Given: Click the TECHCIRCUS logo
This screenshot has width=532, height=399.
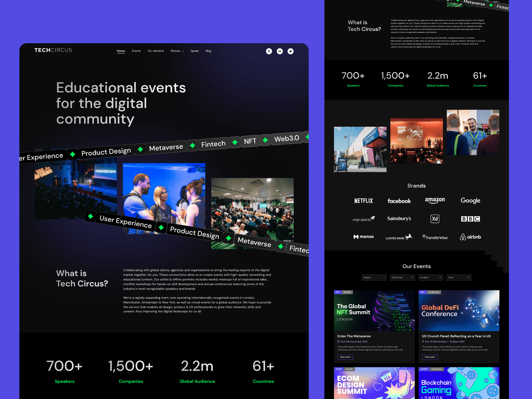Looking at the screenshot, I should coord(53,50).
